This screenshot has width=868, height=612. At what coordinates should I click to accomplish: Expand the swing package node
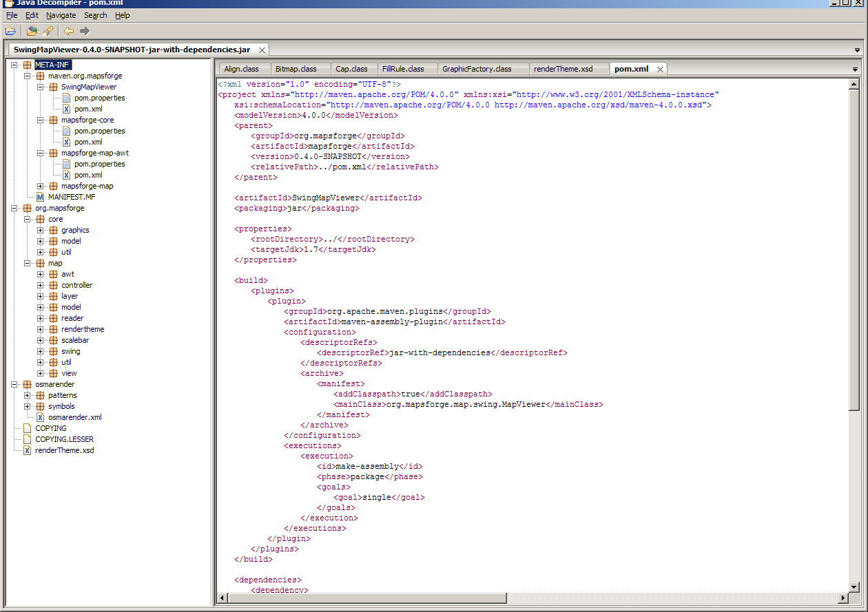[41, 351]
